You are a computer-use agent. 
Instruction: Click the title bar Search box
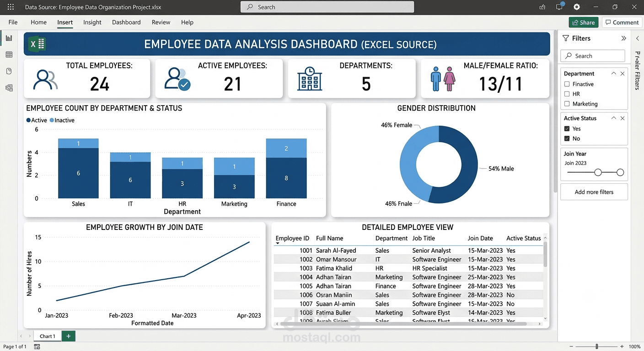pos(327,7)
